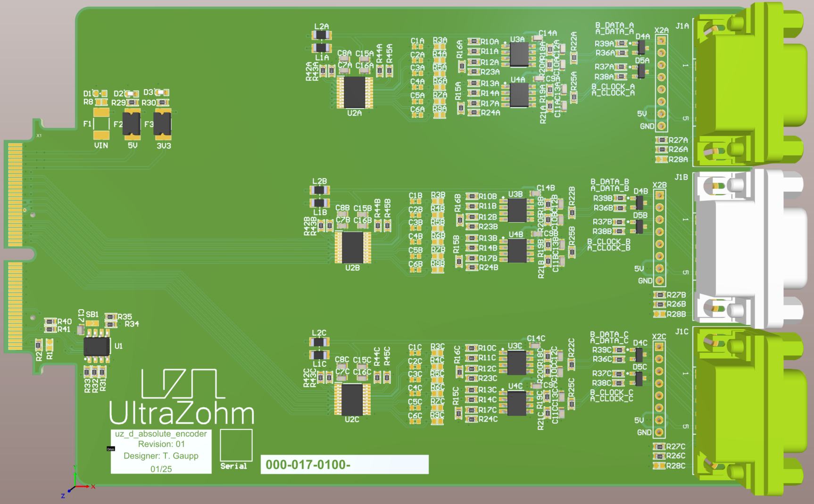
Task: Select inductor L1B
Action: click(x=319, y=203)
